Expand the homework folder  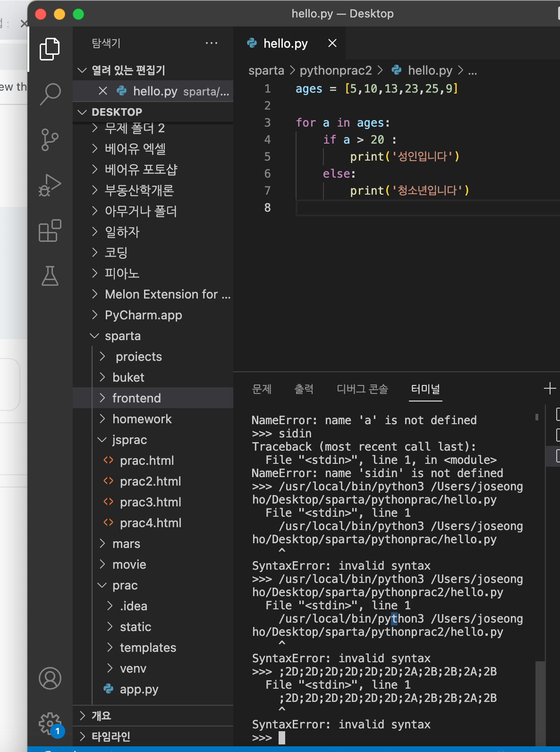click(153, 419)
